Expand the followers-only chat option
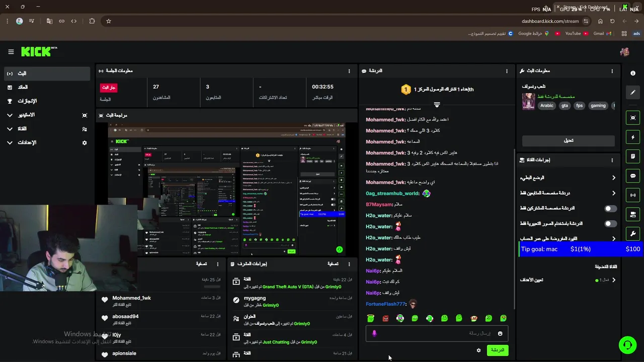644x362 pixels. click(x=568, y=193)
